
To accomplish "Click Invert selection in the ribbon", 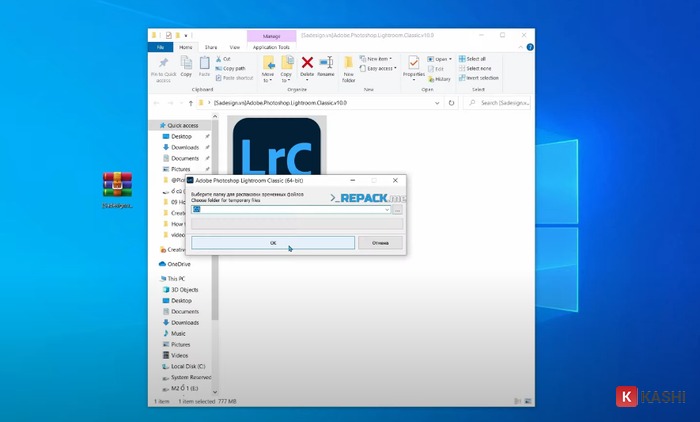I will click(x=480, y=78).
